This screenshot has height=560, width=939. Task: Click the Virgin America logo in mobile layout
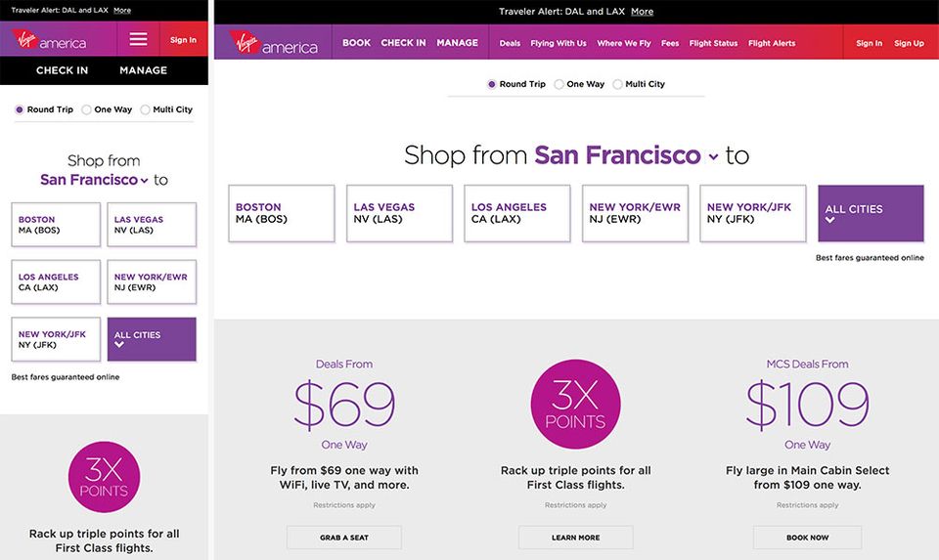point(49,40)
